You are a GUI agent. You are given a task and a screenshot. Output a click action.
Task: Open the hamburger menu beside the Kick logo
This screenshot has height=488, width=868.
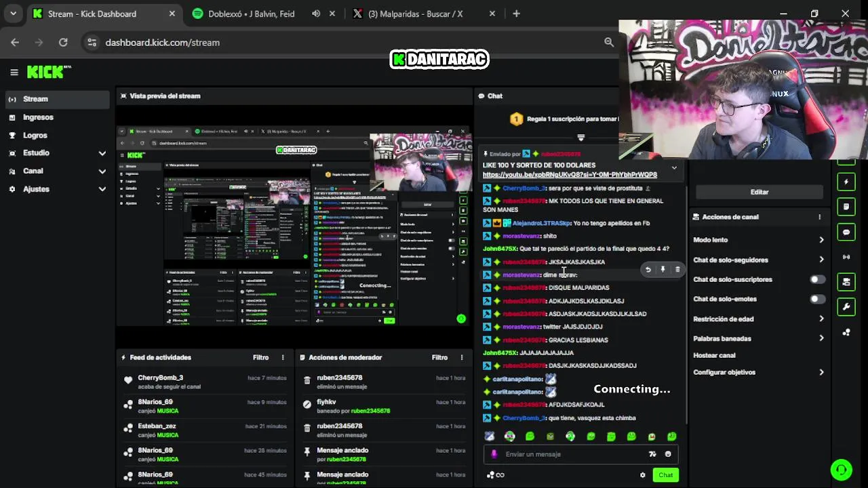[14, 72]
